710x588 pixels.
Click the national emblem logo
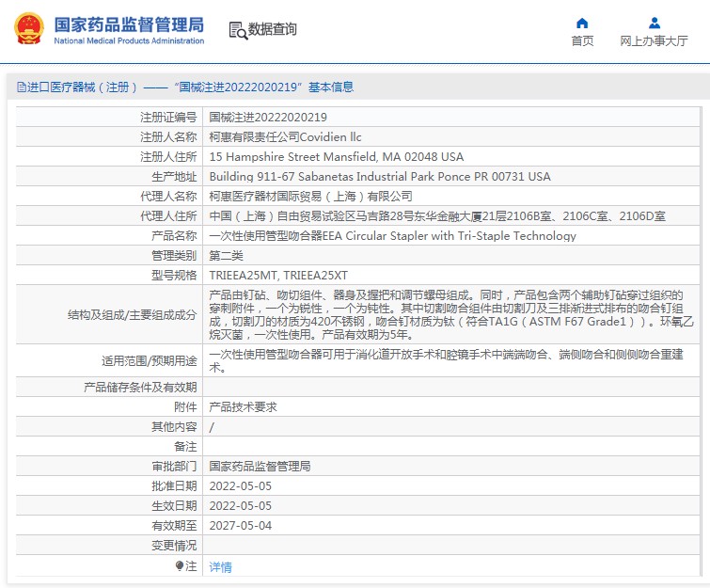26,28
